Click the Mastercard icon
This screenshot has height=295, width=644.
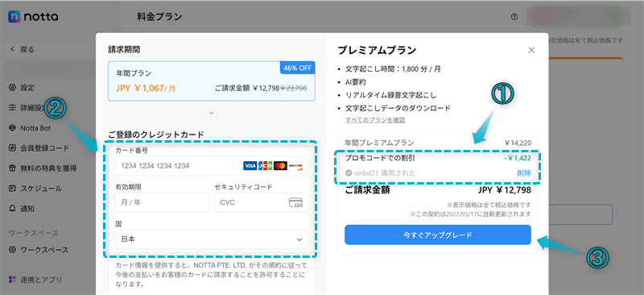280,166
